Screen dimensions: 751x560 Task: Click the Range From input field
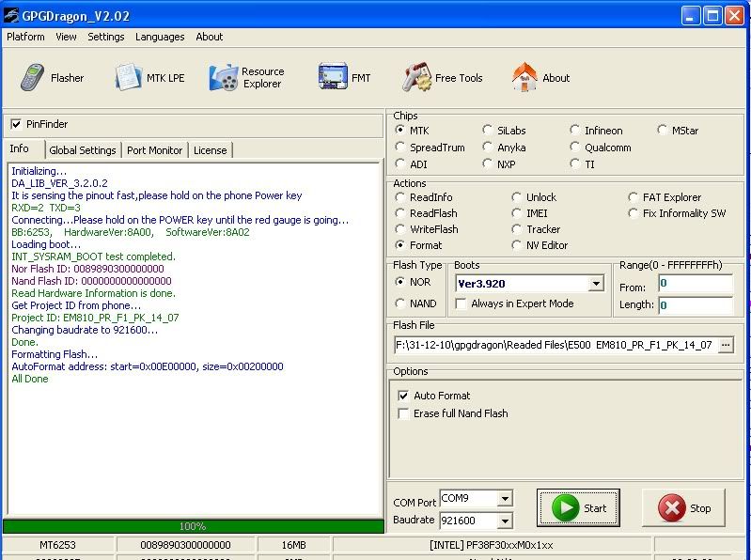coord(696,284)
